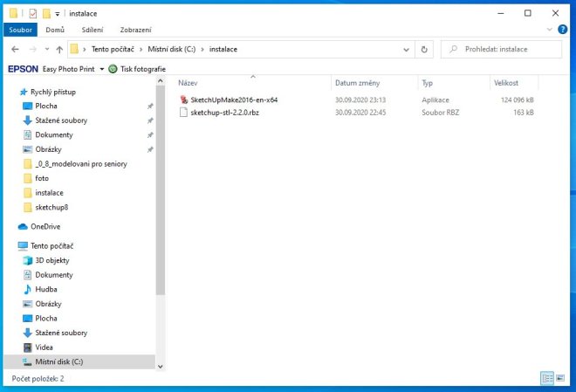Select the Tento počítač tree item

coord(51,246)
